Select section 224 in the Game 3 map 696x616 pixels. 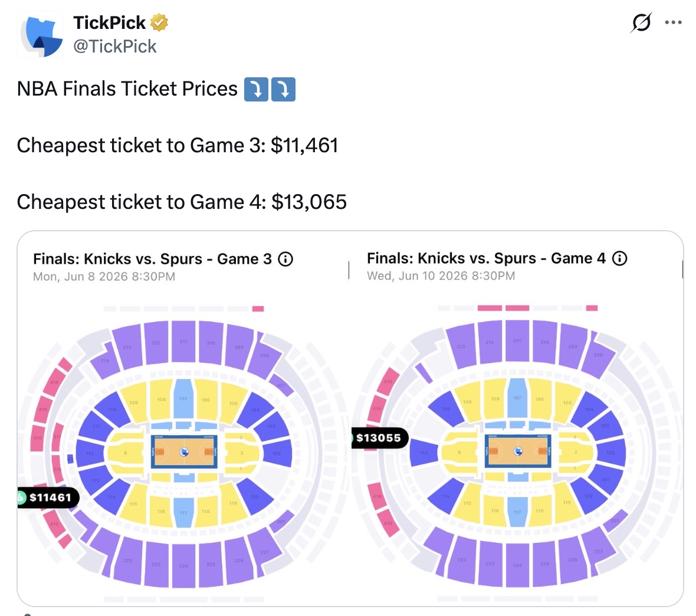pyautogui.click(x=184, y=565)
